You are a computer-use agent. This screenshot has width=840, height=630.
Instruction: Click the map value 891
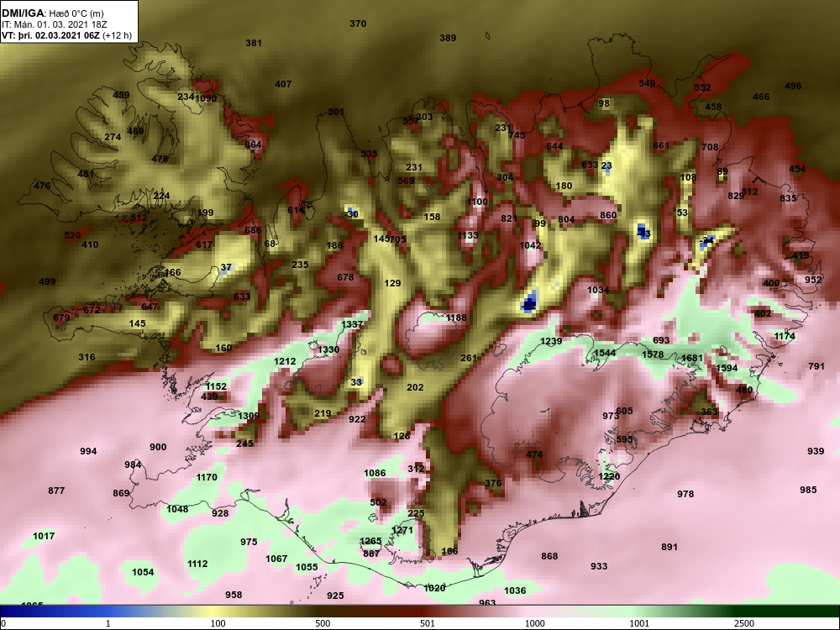(x=669, y=548)
